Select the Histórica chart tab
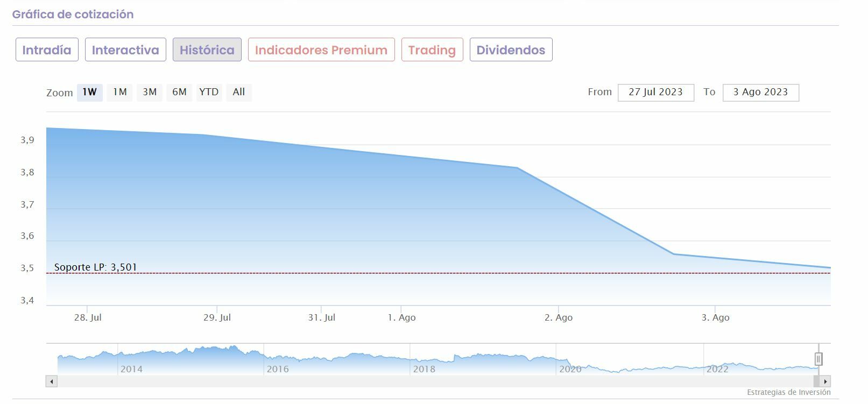 pos(207,50)
